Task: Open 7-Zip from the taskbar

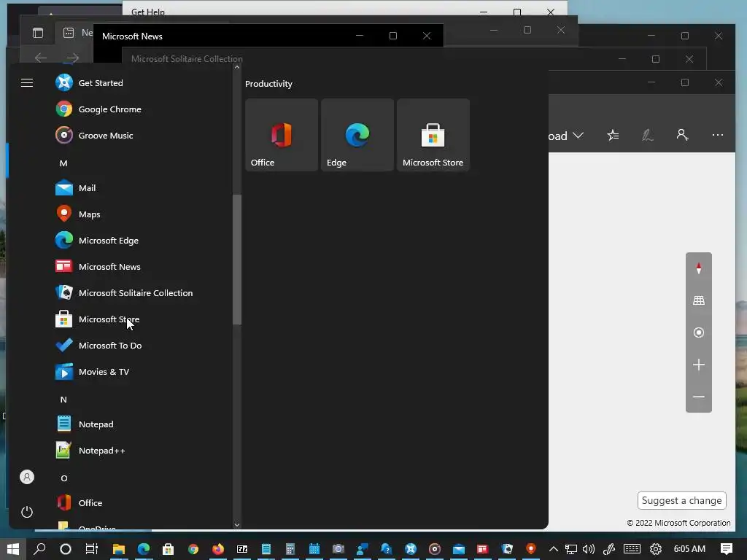Action: click(242, 549)
